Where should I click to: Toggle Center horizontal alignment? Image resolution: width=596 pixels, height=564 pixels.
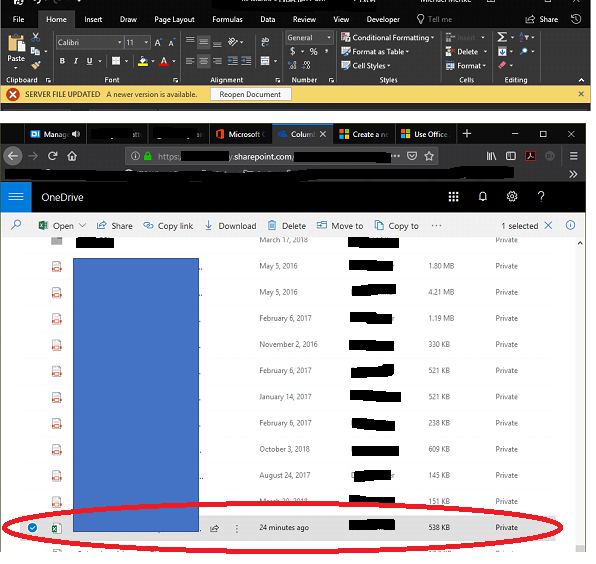204,61
